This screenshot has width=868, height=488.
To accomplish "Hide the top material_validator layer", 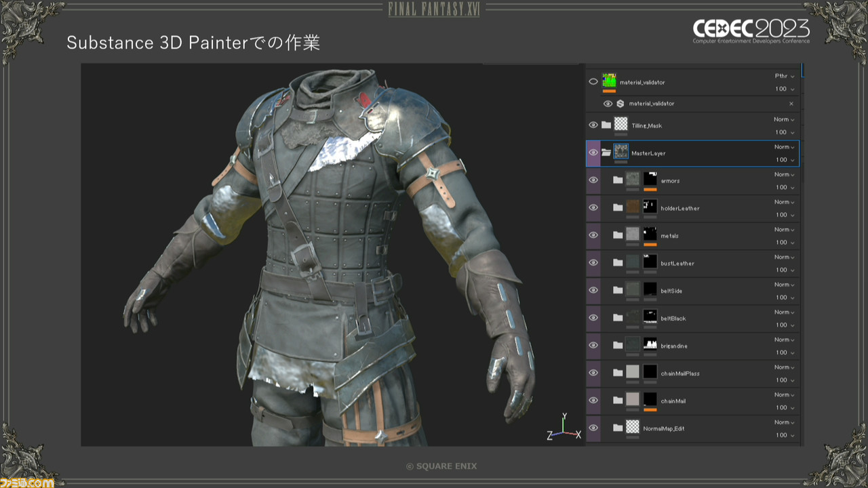I will coord(593,81).
